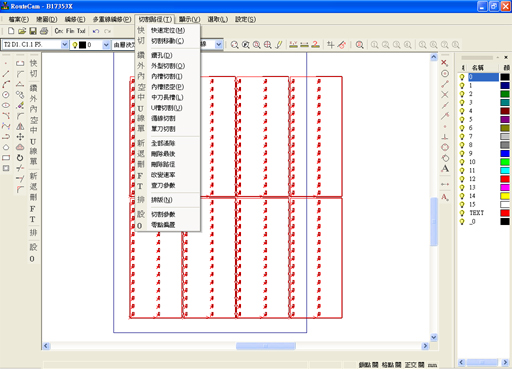The width and height of the screenshot is (512, 369).
Task: Click the red color swatch for layer 12
Action: 505,179
